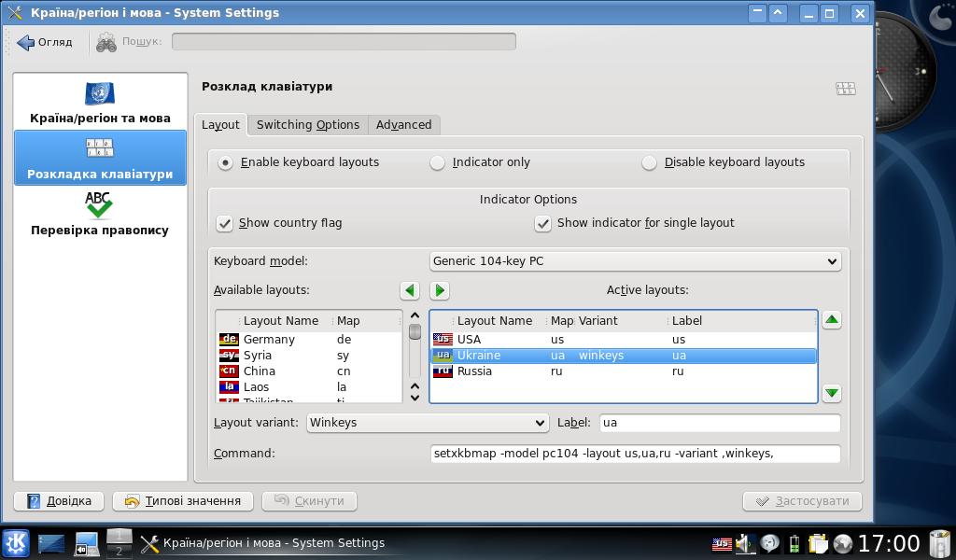This screenshot has width=956, height=560.
Task: Toggle Show indicator for single layout
Action: [542, 224]
